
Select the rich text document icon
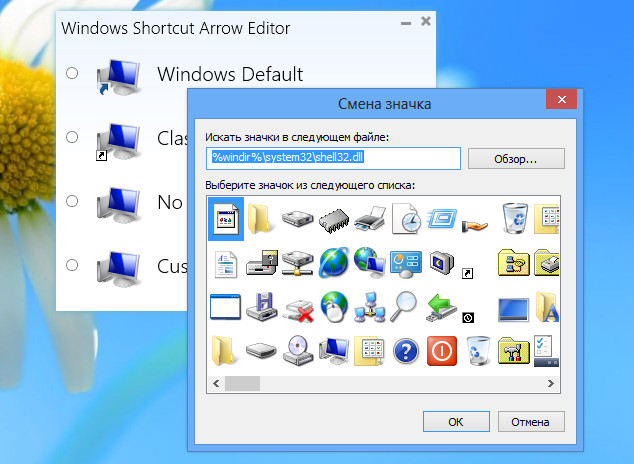click(x=225, y=264)
